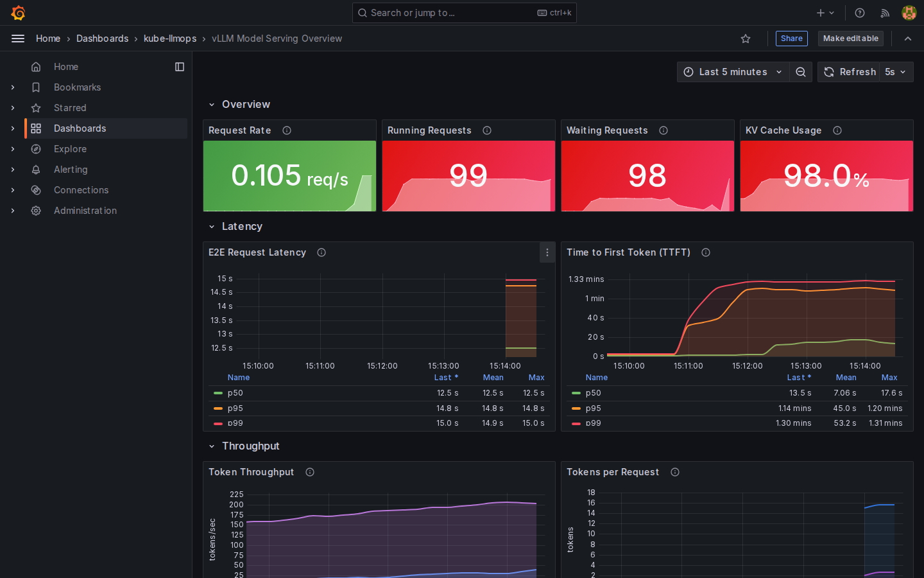Open the Last 5 minutes time picker
The image size is (924, 578).
coord(733,72)
